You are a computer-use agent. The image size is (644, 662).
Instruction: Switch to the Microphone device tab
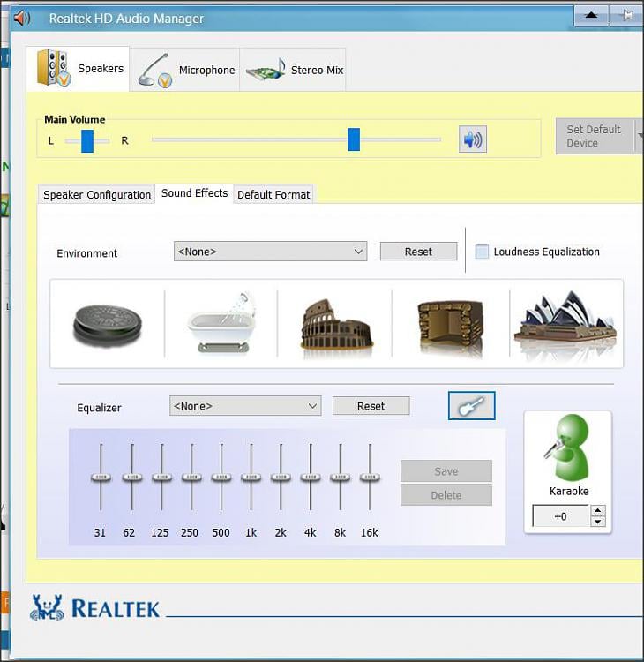point(185,70)
